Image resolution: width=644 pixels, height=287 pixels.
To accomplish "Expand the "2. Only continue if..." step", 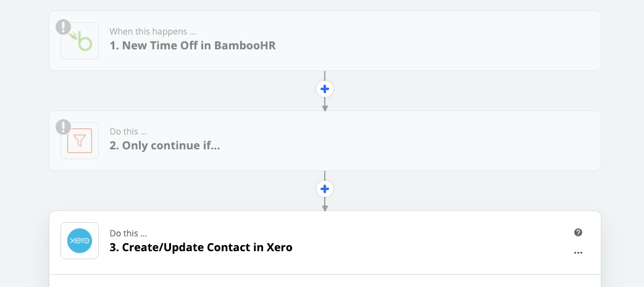I will (x=165, y=145).
